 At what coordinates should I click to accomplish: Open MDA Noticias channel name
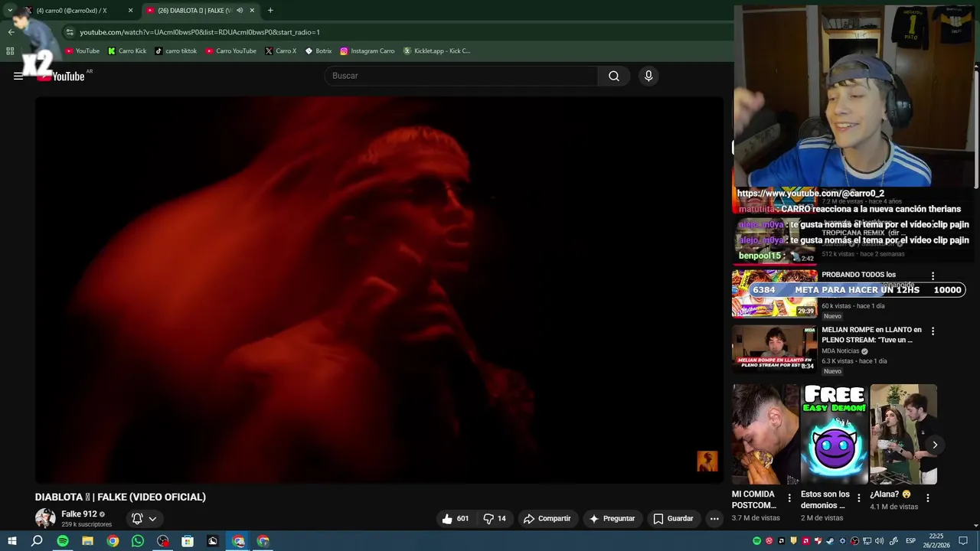840,350
